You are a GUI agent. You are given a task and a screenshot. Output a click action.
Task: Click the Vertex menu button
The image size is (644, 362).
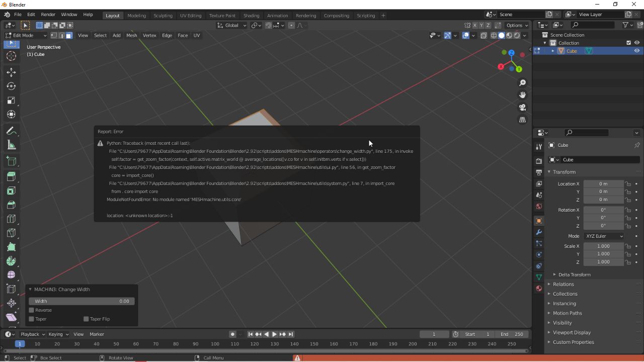149,35
